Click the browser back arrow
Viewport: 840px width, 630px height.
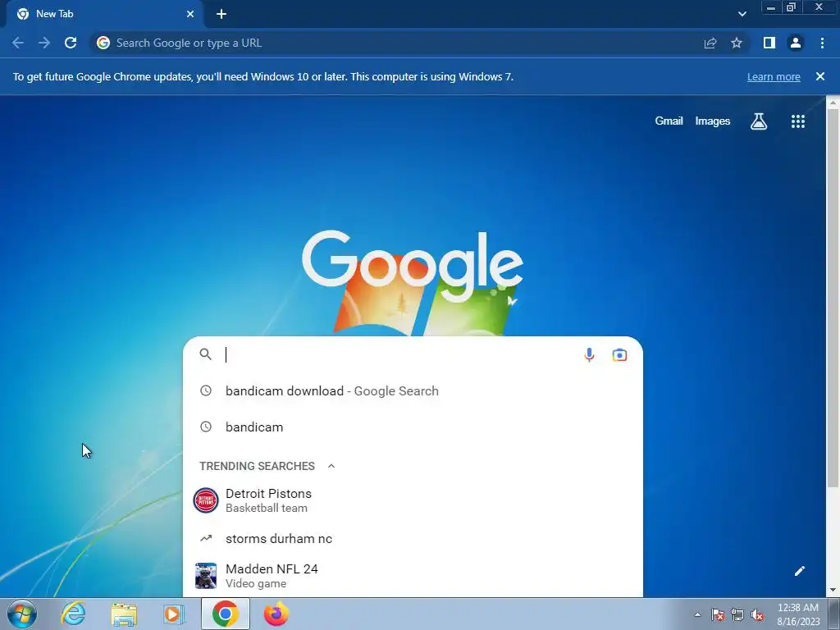point(18,43)
